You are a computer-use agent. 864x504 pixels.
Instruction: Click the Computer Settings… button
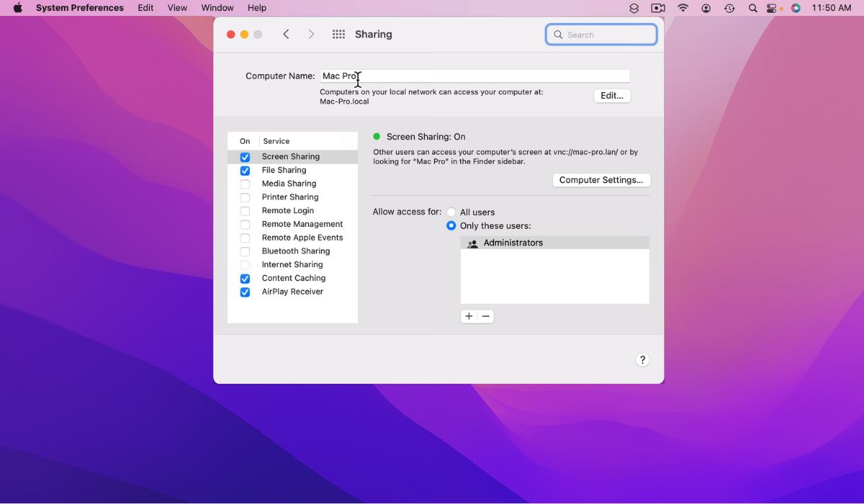[601, 180]
